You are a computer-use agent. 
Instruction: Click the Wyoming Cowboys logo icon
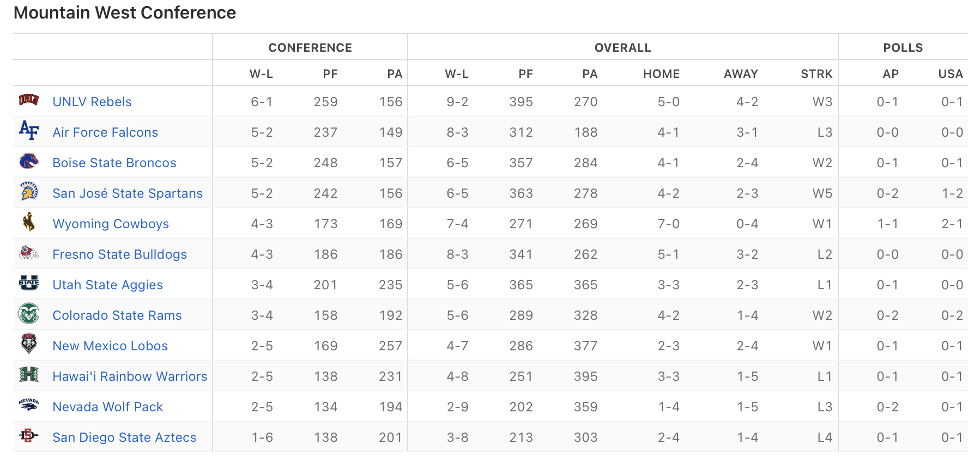[29, 222]
